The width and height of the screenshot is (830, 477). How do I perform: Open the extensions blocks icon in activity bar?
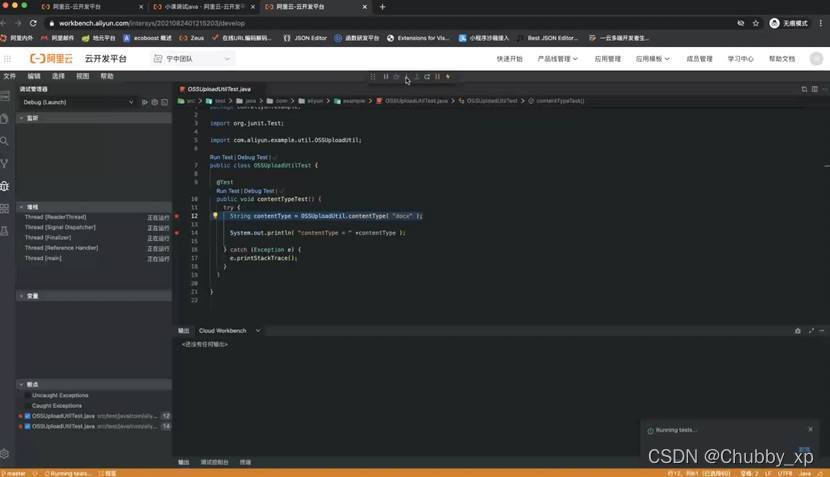click(x=5, y=209)
